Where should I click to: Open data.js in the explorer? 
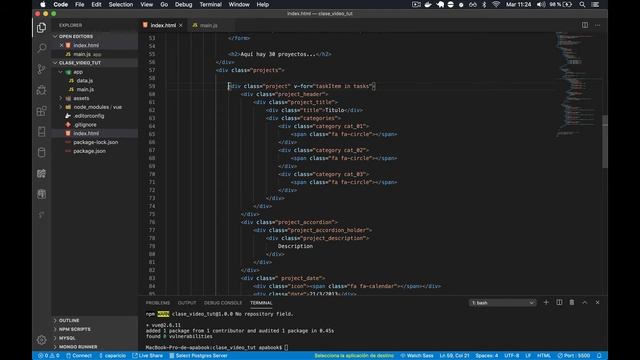click(x=84, y=80)
